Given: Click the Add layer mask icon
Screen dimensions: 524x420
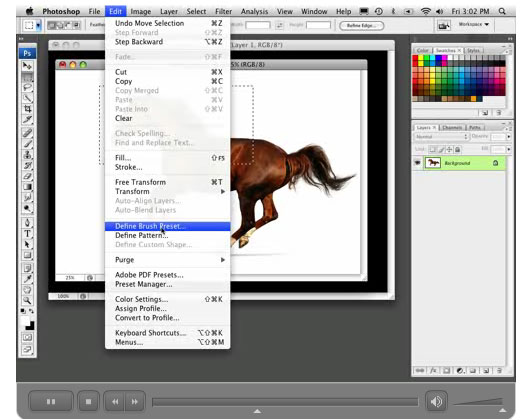Looking at the screenshot, I should pos(446,370).
